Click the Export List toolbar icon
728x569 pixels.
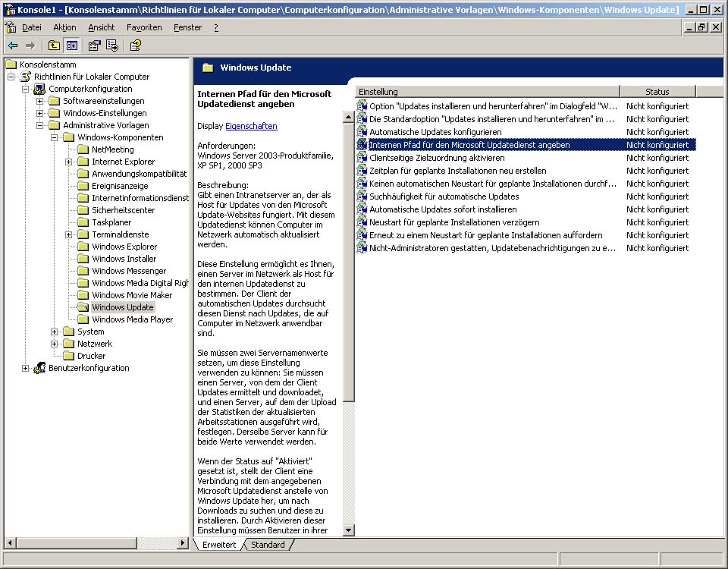[111, 46]
